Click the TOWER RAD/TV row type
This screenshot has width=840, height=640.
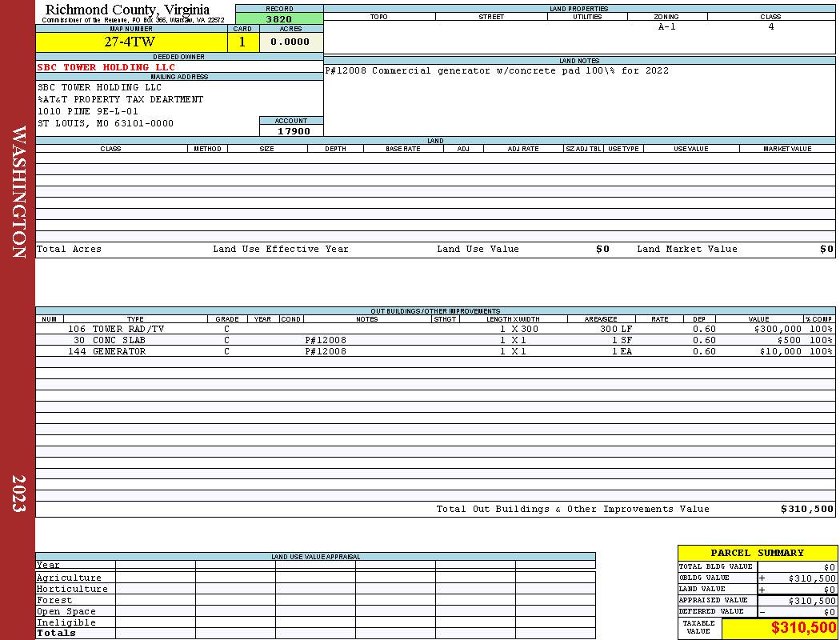[x=128, y=329]
